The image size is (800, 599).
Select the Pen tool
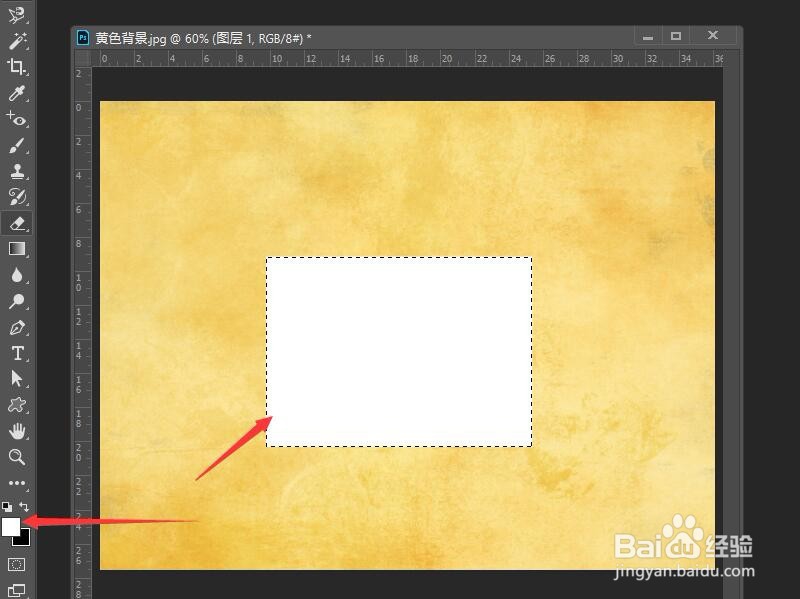(17, 327)
